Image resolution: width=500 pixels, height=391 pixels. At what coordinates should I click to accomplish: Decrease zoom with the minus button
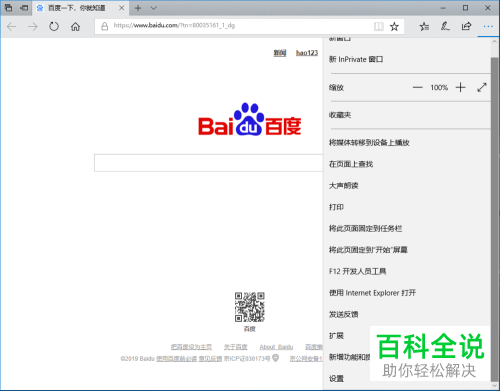[x=417, y=88]
